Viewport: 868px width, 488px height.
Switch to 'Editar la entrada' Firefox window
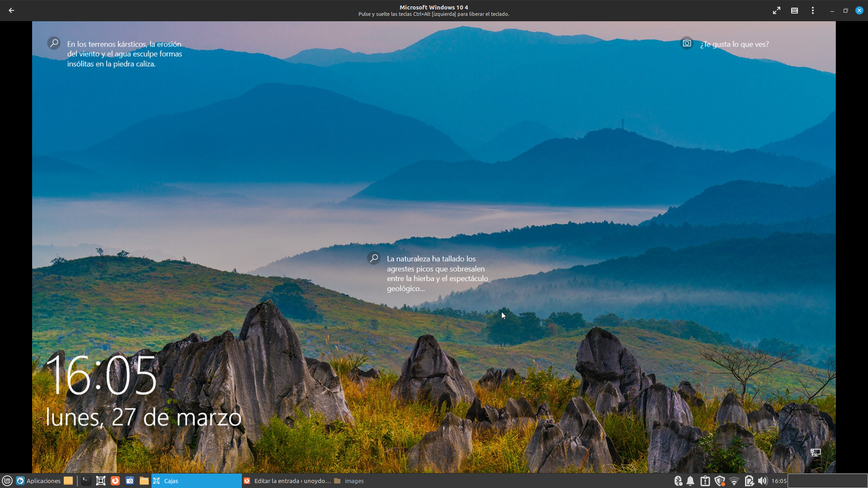287,481
